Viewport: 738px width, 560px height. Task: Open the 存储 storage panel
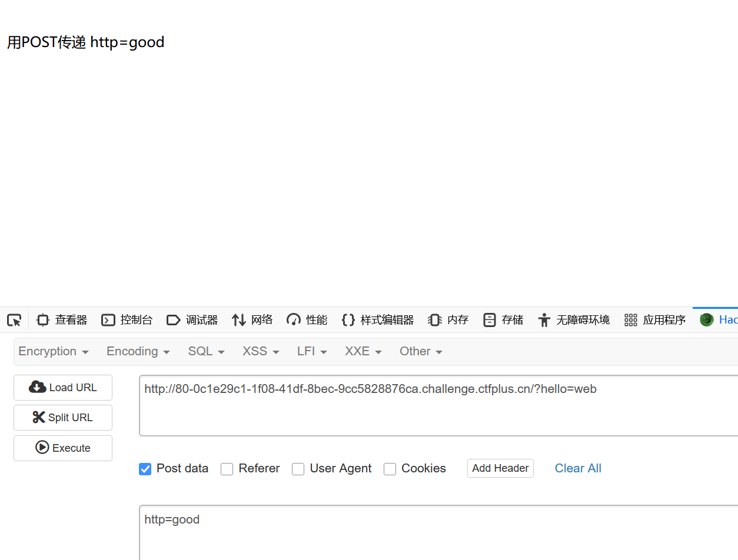coord(503,320)
